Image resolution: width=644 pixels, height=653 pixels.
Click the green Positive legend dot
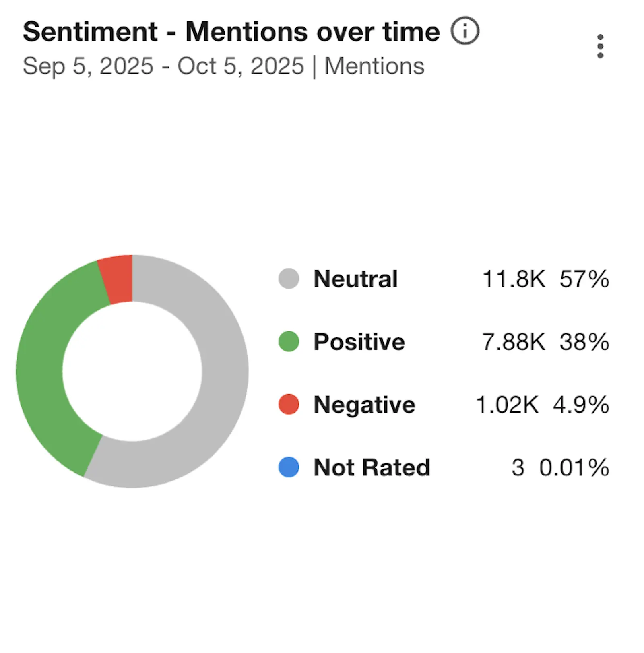coord(288,342)
